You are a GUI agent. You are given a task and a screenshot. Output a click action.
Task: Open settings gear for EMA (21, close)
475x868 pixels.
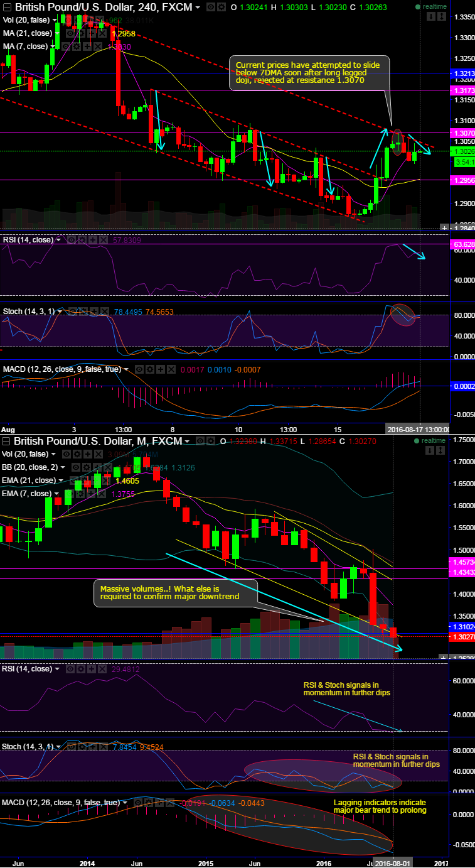coord(85,480)
